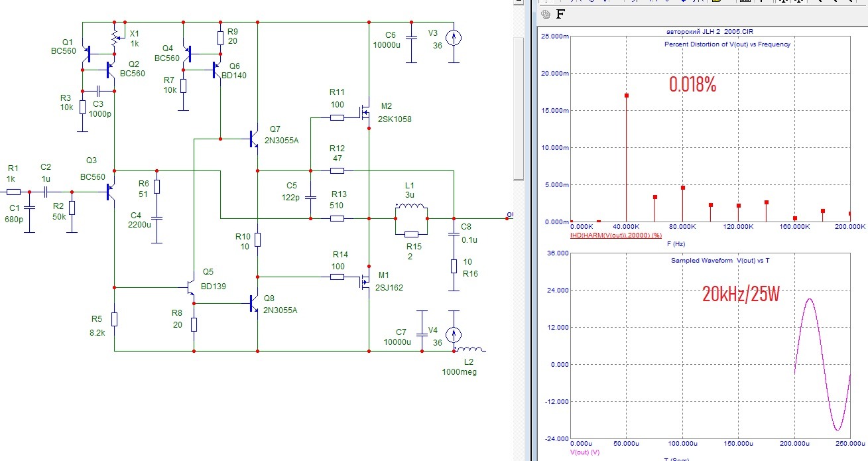Select the R9 20 resistor label

point(232,36)
